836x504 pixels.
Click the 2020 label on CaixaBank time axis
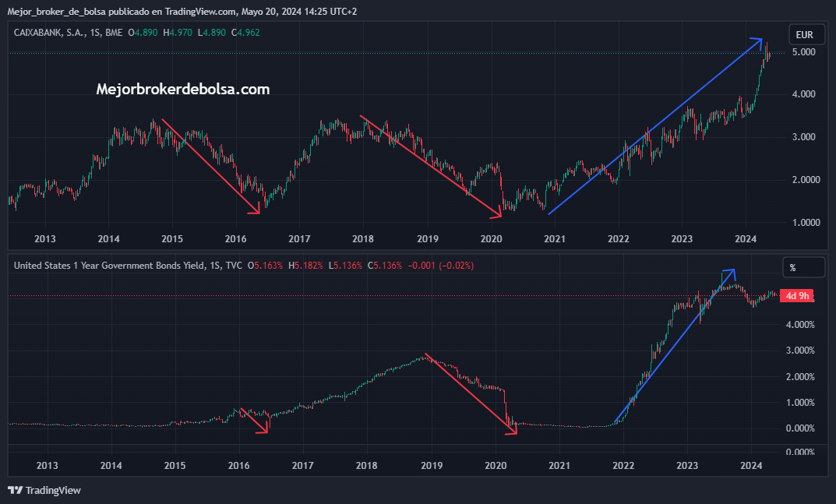491,238
